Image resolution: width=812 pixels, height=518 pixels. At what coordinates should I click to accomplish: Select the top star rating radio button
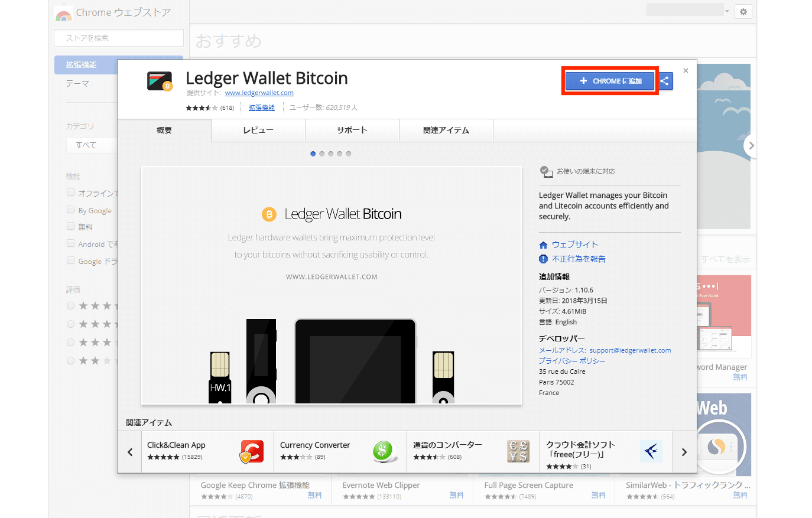click(71, 306)
